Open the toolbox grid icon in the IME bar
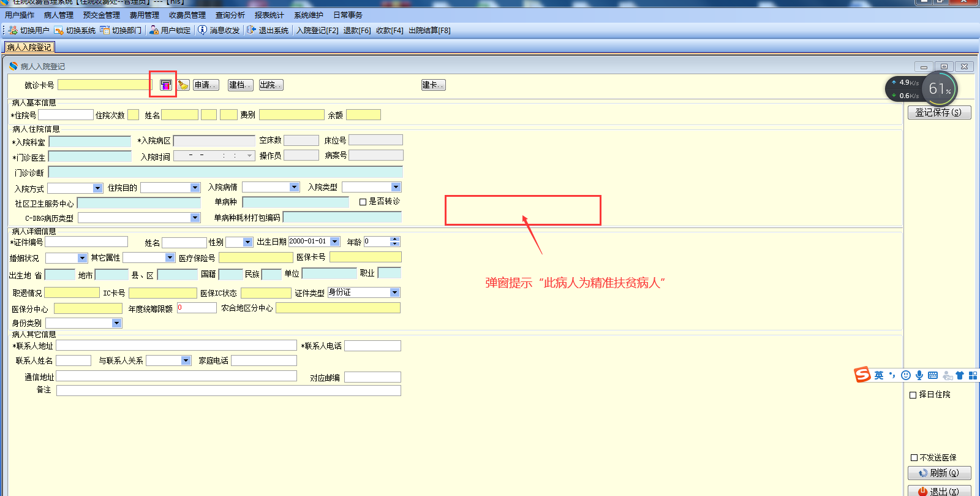The width and height of the screenshot is (980, 496). coord(973,375)
